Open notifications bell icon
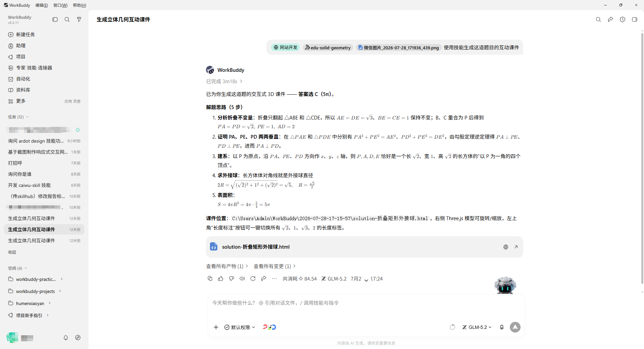The height and width of the screenshot is (349, 644). pyautogui.click(x=66, y=338)
